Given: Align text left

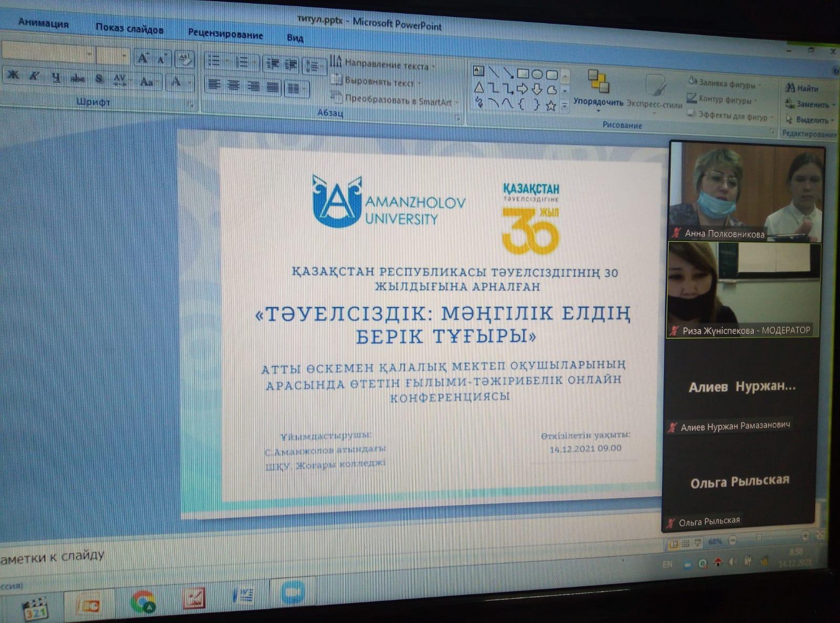Looking at the screenshot, I should tap(213, 84).
